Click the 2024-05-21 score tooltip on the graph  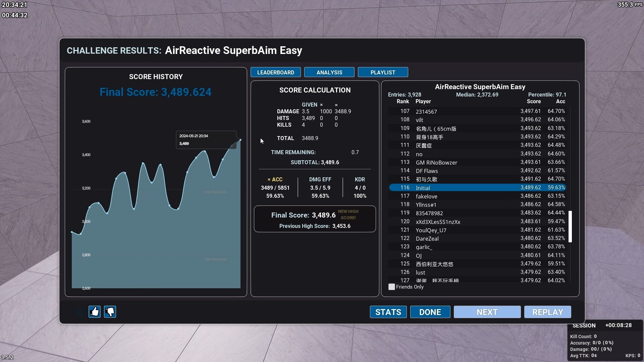[x=206, y=139]
